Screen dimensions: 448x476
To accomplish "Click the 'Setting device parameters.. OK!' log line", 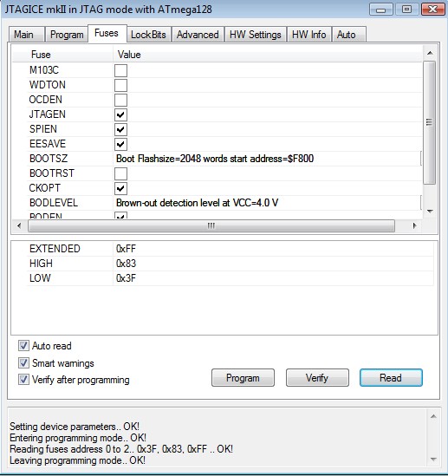I will click(x=75, y=427).
